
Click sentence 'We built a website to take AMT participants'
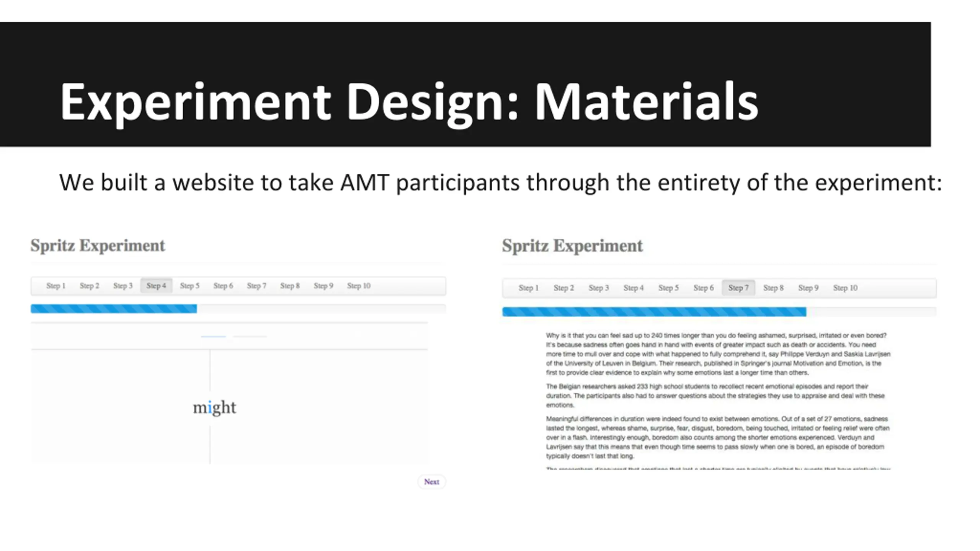coord(289,183)
